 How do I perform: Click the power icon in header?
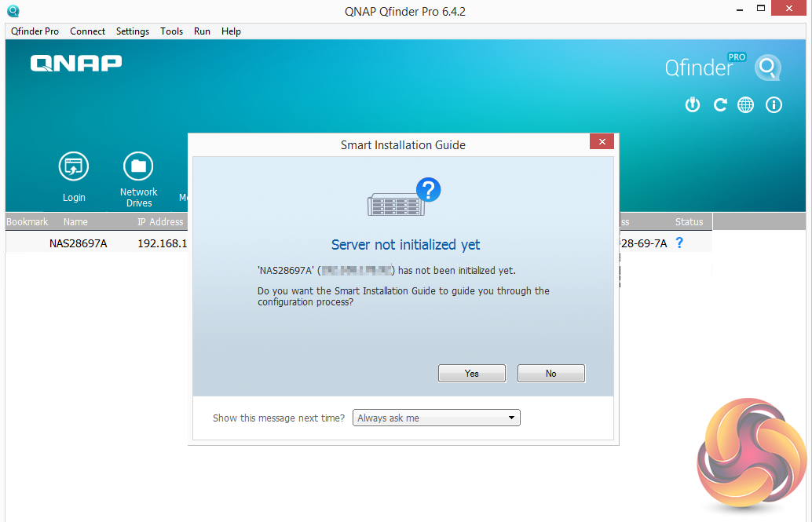[x=693, y=104]
